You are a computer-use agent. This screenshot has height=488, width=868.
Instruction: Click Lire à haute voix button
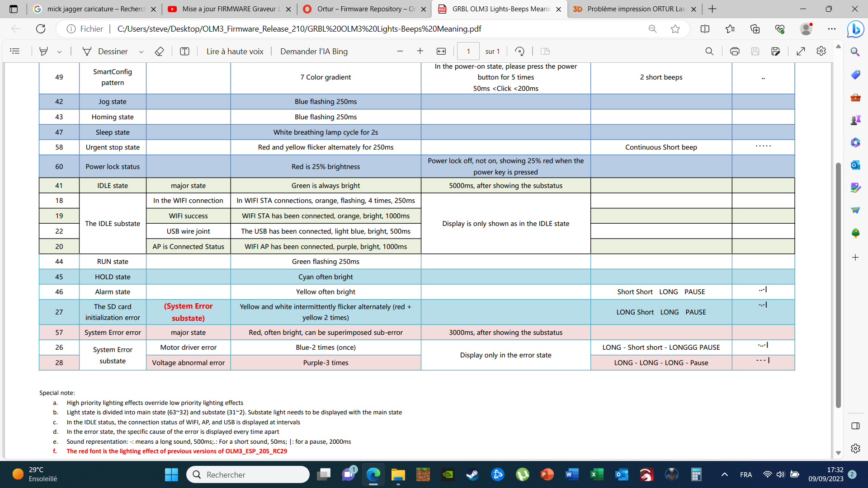[235, 51]
